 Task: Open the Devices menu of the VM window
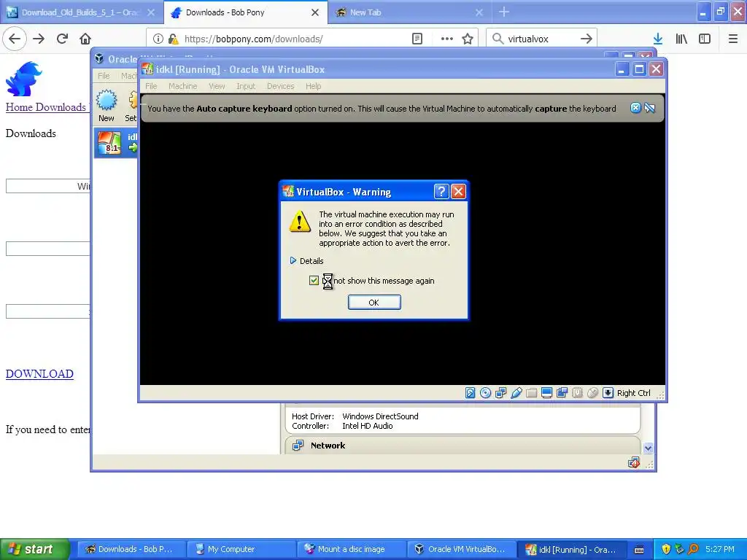[281, 86]
